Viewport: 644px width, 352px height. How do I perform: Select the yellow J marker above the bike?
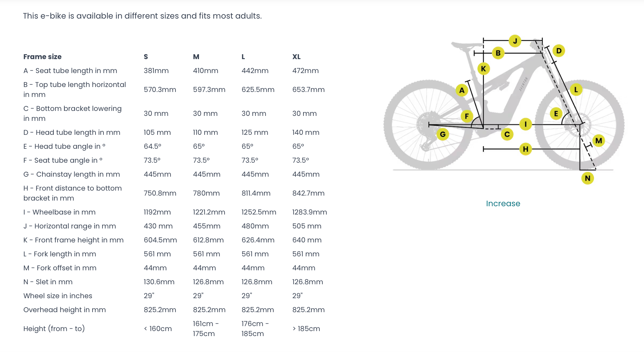pyautogui.click(x=515, y=41)
